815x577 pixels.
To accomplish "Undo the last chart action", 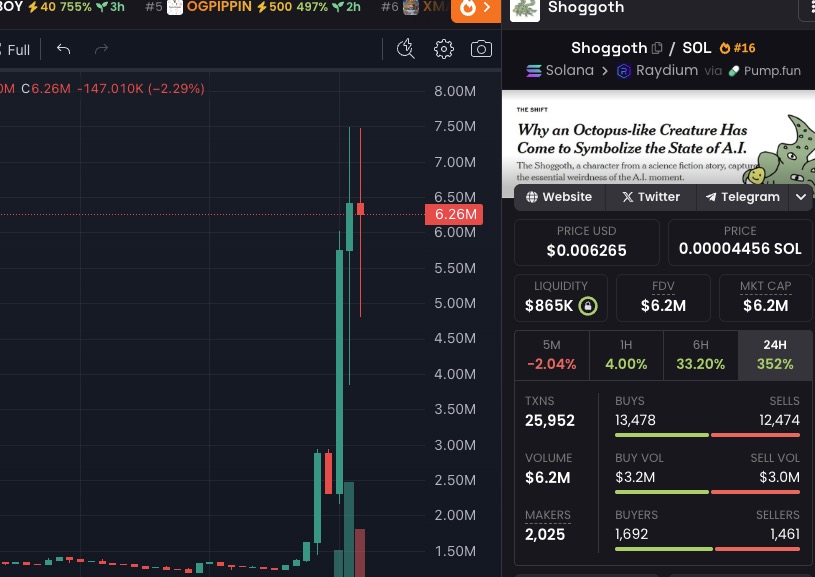I will pos(63,49).
